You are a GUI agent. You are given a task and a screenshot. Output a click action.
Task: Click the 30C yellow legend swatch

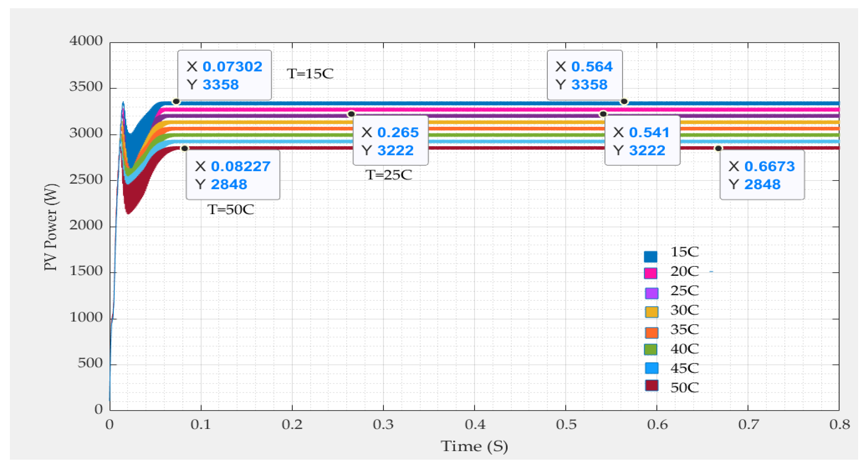click(x=651, y=312)
